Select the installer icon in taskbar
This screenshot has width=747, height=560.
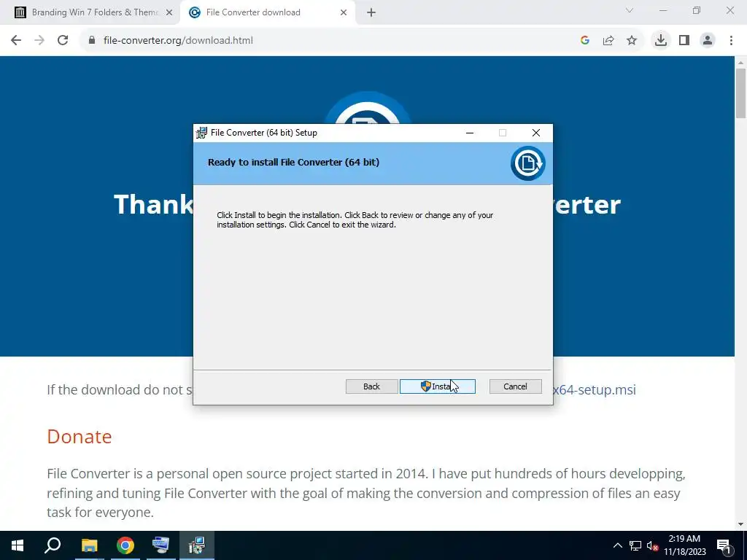pyautogui.click(x=197, y=545)
